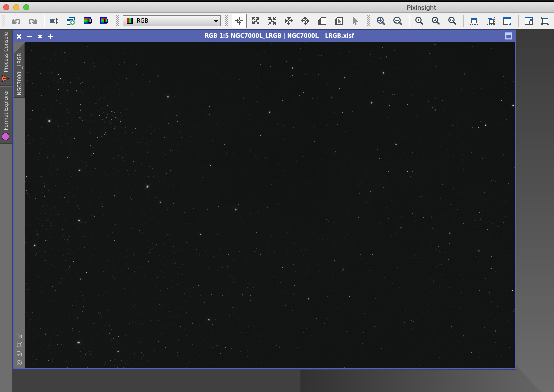Screen dimensions: 554x392
Task: Click the magnifier icon with three dots
Action: point(452,21)
